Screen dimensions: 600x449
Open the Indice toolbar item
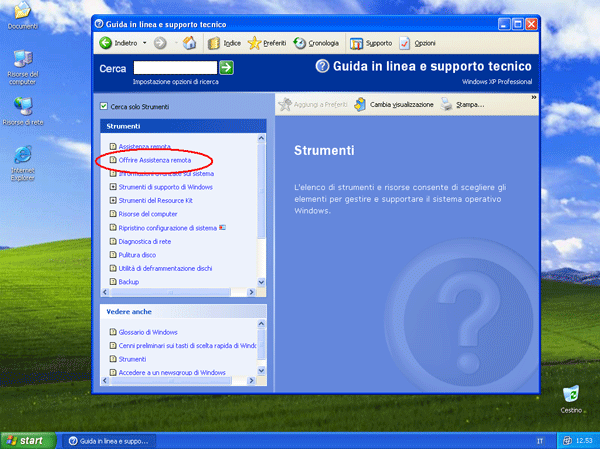pos(224,43)
